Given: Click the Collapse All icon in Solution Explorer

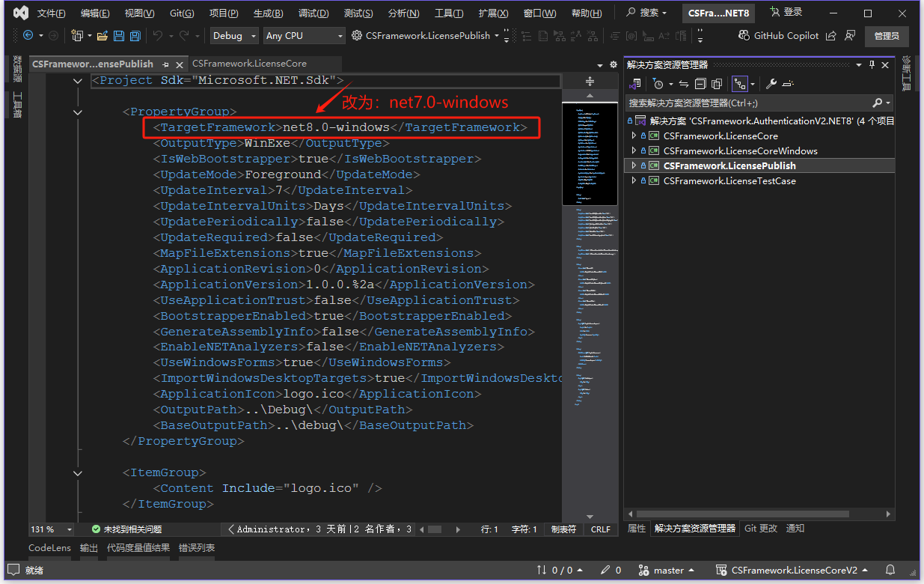Looking at the screenshot, I should 700,84.
